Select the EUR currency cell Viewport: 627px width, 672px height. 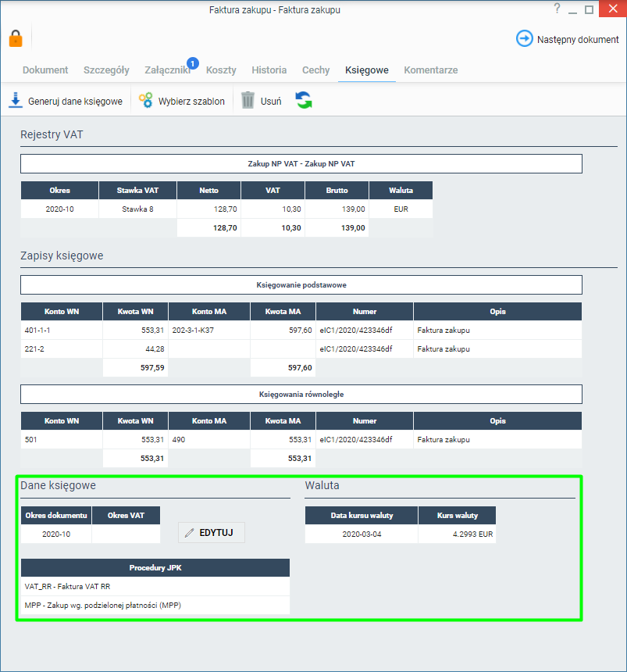401,209
